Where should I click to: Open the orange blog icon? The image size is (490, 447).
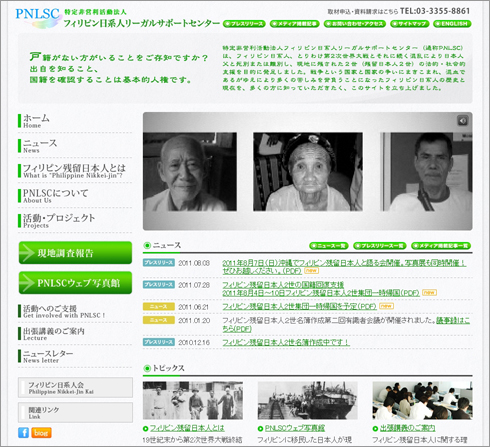[41, 433]
